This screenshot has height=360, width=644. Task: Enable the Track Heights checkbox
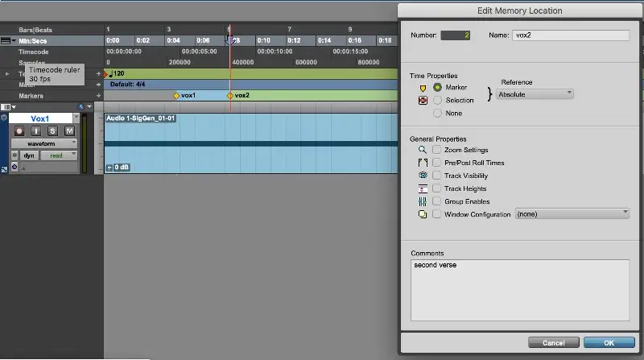coord(436,188)
